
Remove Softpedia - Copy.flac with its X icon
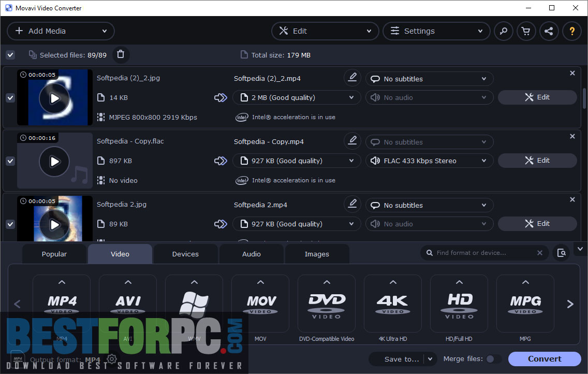coord(572,136)
